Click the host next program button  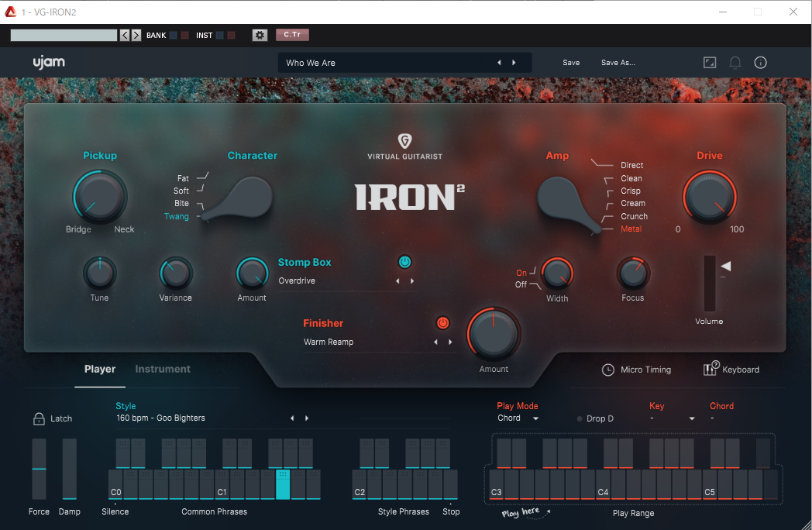[x=136, y=35]
